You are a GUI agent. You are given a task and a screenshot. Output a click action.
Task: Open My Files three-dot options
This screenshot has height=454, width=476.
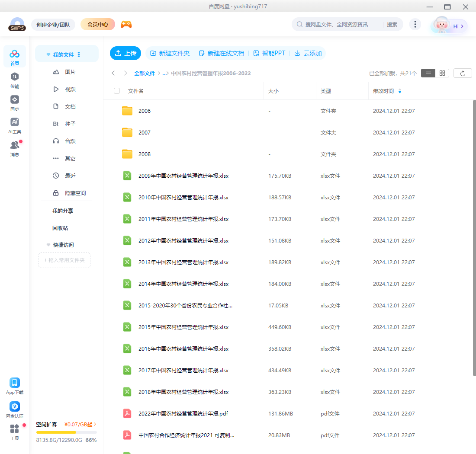tap(79, 54)
